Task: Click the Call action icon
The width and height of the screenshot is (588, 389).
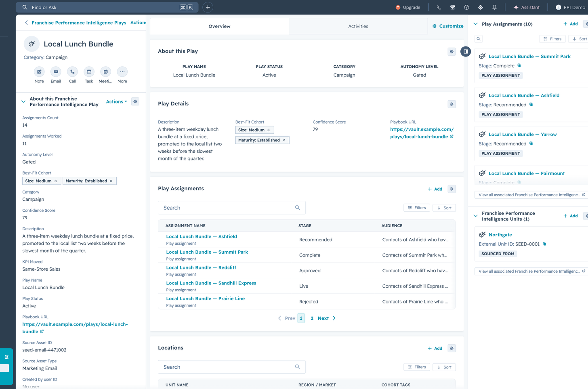Action: pos(72,72)
